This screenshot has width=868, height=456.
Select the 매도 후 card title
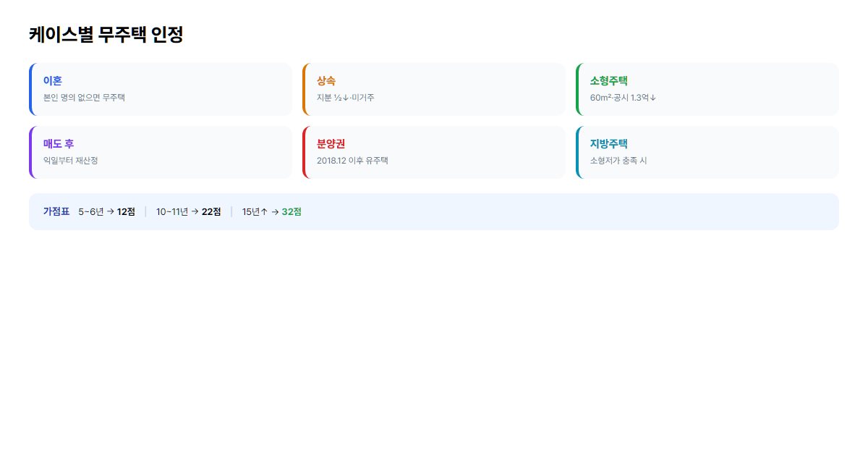(59, 144)
